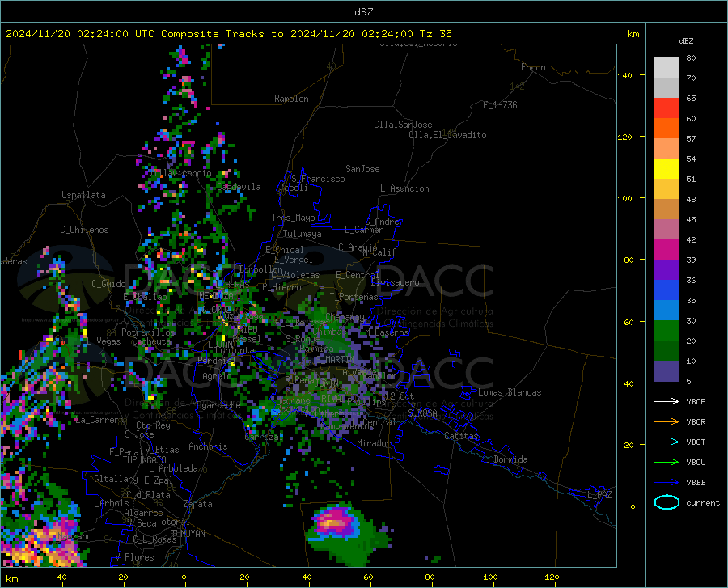728x588 pixels.
Task: Click the 'Zapata' map label
Action: [x=198, y=504]
